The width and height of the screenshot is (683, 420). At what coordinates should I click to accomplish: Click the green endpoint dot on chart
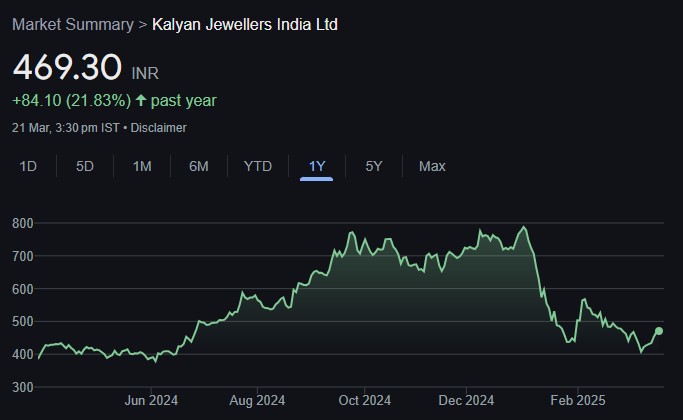tap(659, 332)
